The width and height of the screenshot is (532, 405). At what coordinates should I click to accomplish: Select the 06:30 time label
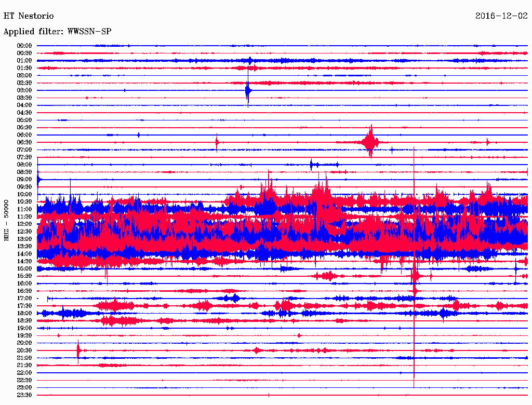click(x=24, y=142)
